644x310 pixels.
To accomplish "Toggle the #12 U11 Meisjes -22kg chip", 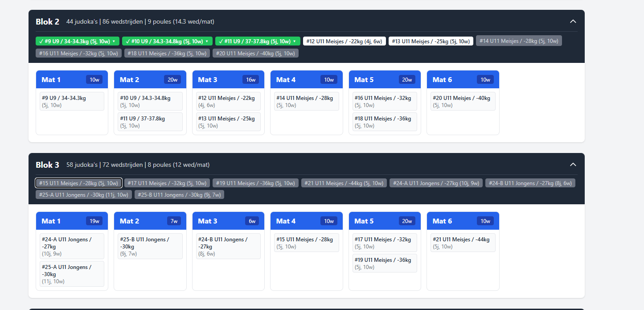I will tap(344, 41).
